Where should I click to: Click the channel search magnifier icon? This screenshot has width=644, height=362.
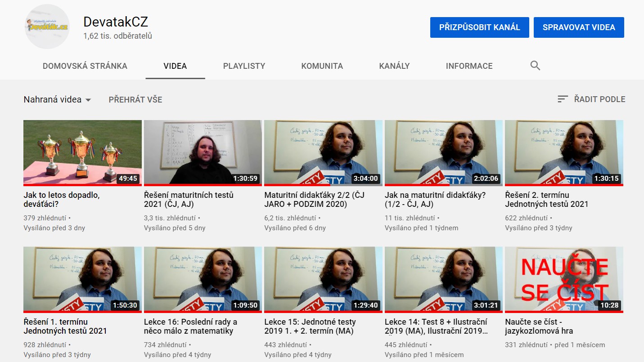pos(535,66)
